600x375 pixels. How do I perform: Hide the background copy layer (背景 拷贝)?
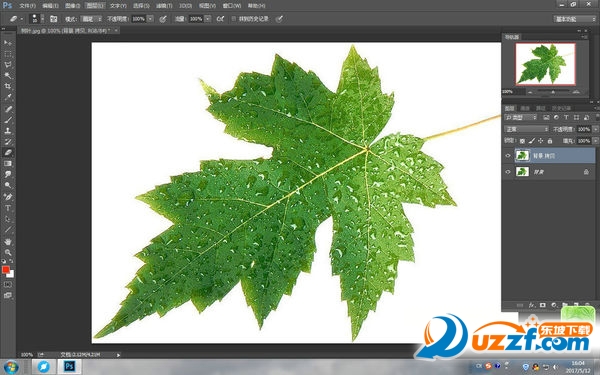pyautogui.click(x=508, y=156)
